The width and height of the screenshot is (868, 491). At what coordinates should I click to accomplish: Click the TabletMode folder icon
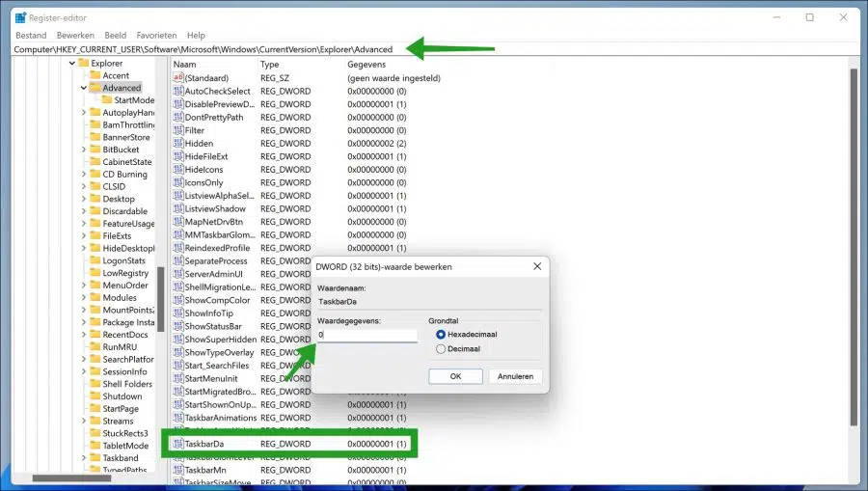95,446
